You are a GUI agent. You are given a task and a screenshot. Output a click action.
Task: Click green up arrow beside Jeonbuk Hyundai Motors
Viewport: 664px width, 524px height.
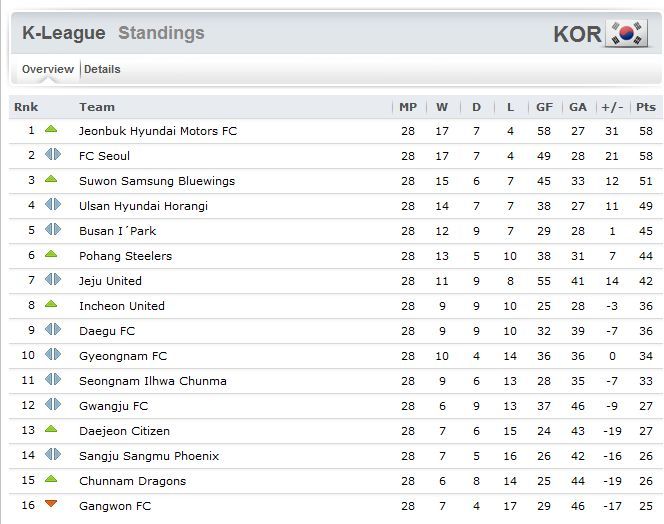(x=51, y=129)
